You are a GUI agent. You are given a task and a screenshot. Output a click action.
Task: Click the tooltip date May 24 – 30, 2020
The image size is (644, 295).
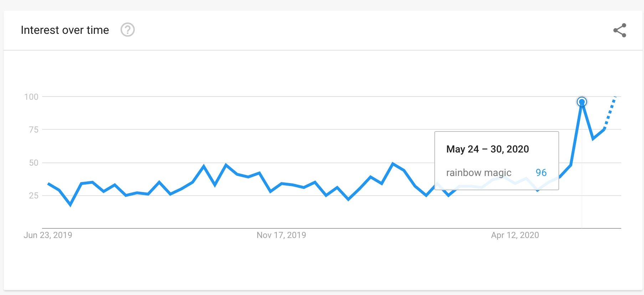[487, 149]
